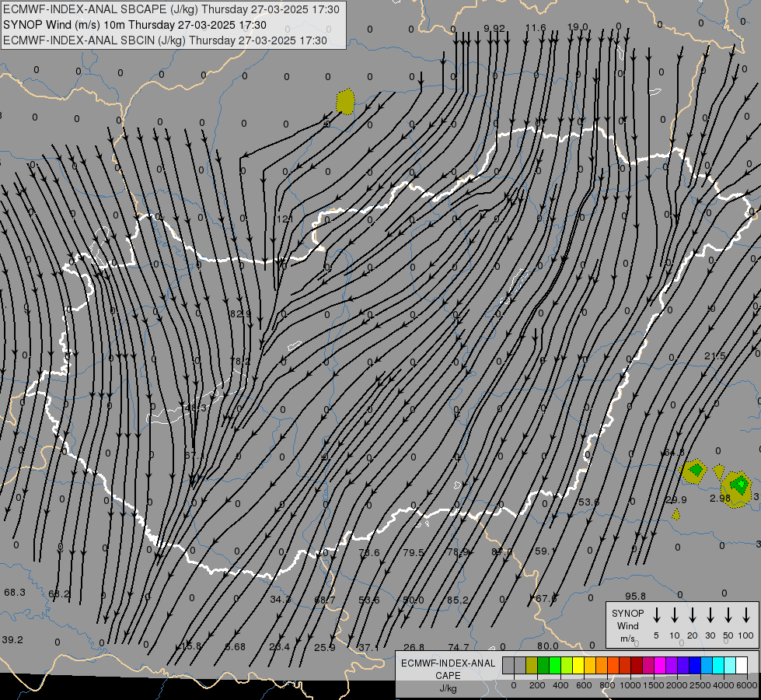Click the olive CAPE patch near the top

pos(345,102)
